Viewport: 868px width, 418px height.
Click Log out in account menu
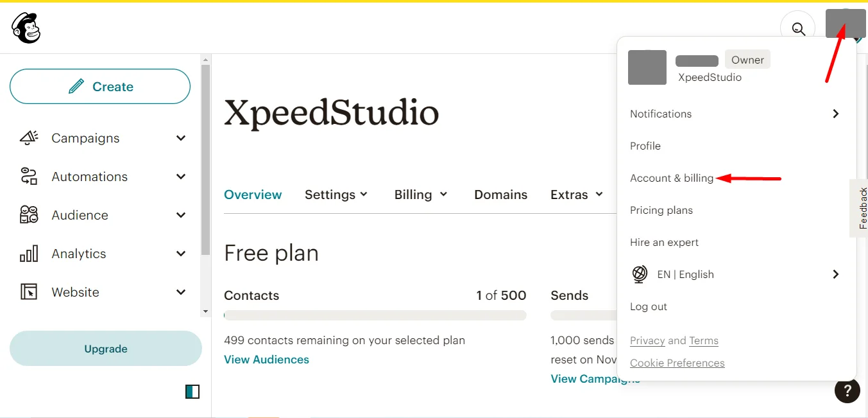(x=649, y=306)
